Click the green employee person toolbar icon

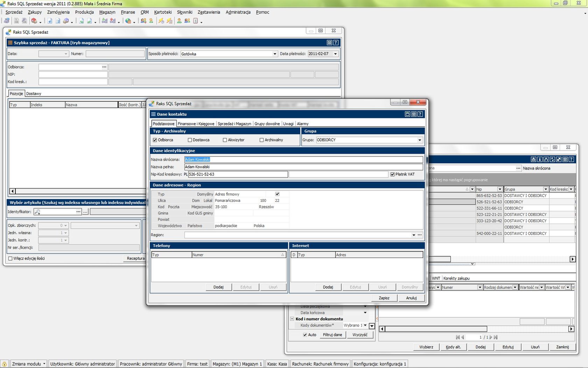point(179,21)
